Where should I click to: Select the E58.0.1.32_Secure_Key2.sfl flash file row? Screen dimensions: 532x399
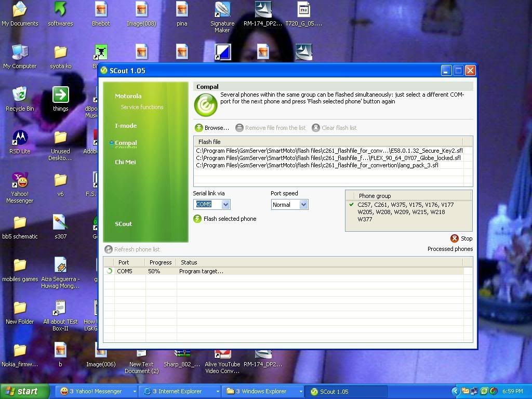(329, 151)
